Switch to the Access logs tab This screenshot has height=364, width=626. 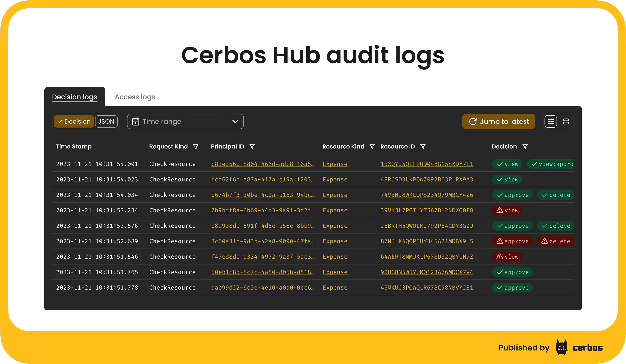tap(135, 97)
